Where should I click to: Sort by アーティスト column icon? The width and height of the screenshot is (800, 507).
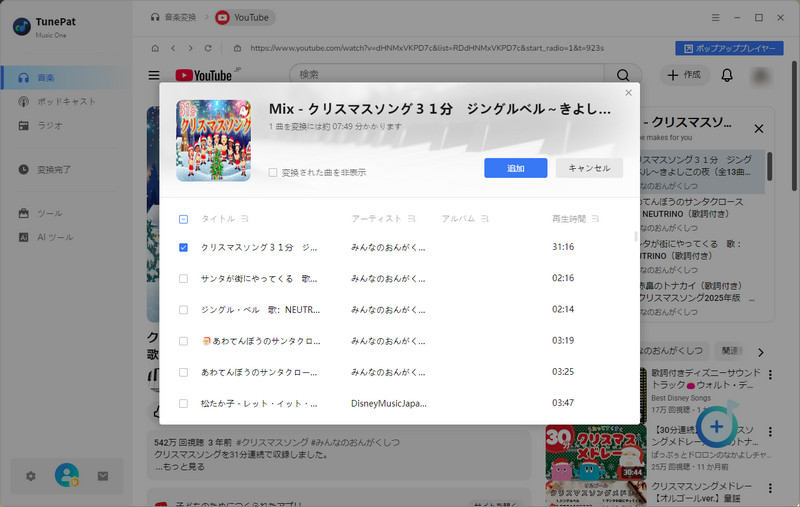[411, 218]
